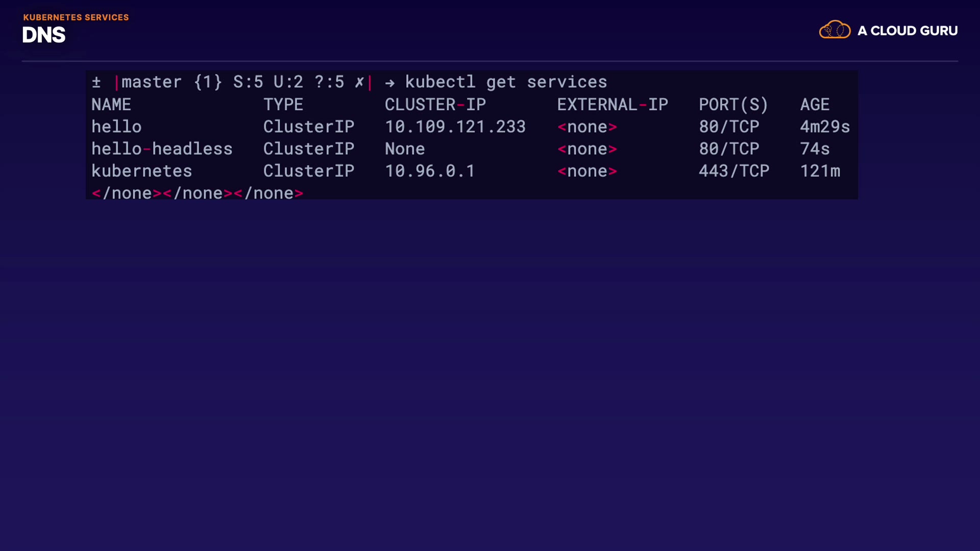
Task: Click the master branch prompt text
Action: click(x=152, y=82)
